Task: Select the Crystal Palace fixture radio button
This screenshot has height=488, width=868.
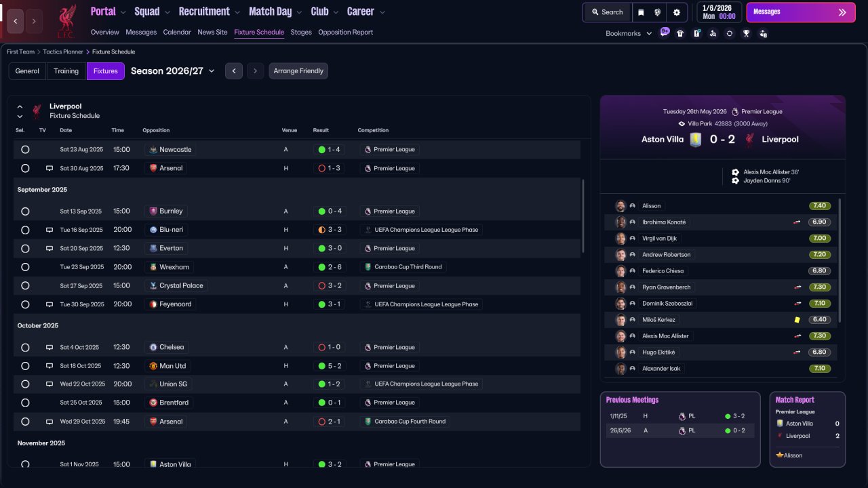Action: coord(25,286)
